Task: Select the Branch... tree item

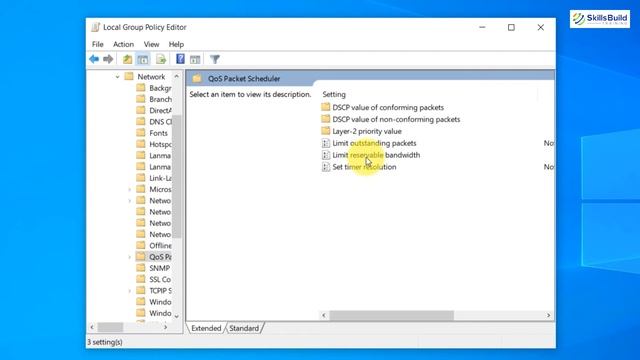Action: (x=160, y=99)
